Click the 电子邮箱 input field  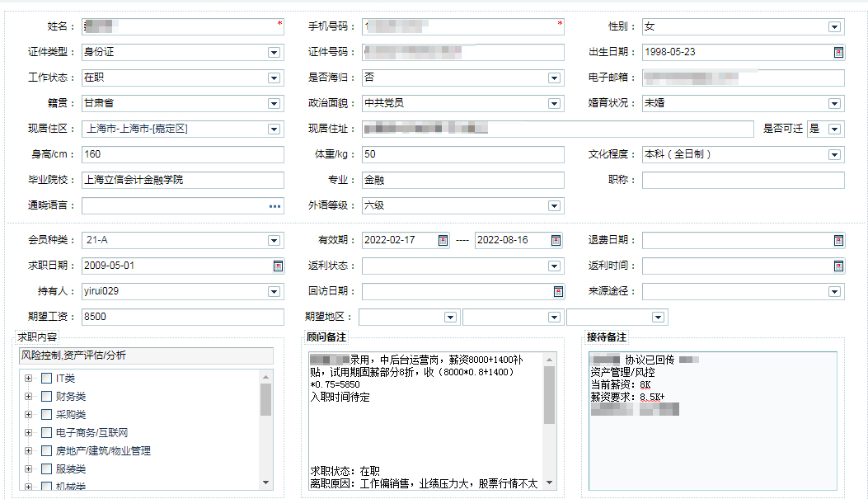(x=744, y=78)
